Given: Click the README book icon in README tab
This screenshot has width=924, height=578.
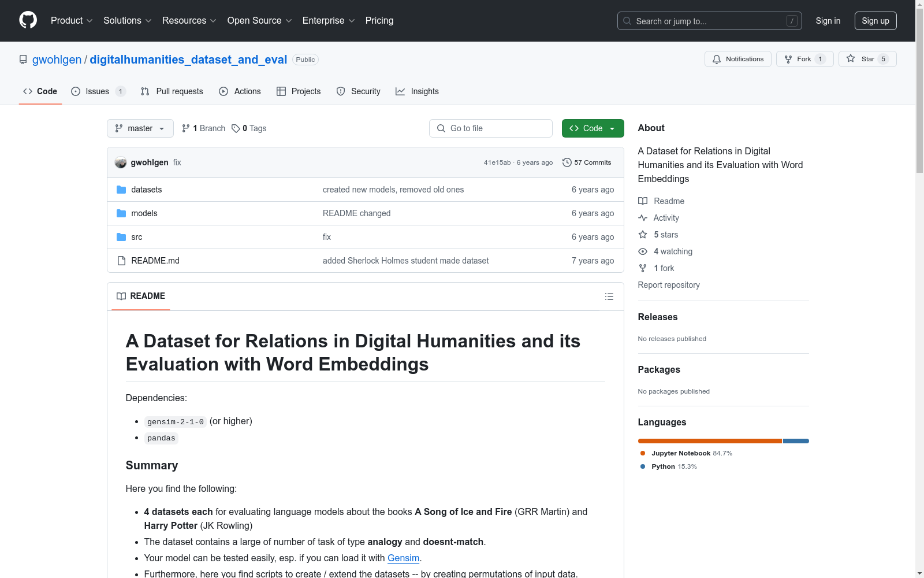Looking at the screenshot, I should [x=121, y=296].
